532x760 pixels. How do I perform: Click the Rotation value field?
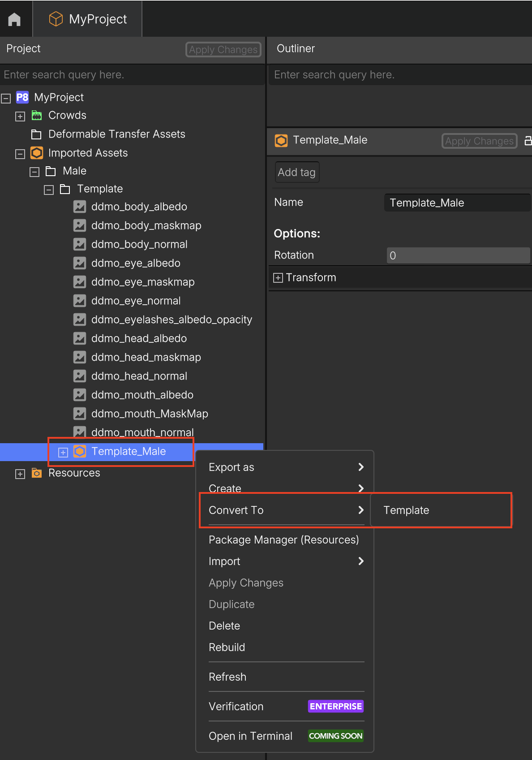(x=458, y=255)
